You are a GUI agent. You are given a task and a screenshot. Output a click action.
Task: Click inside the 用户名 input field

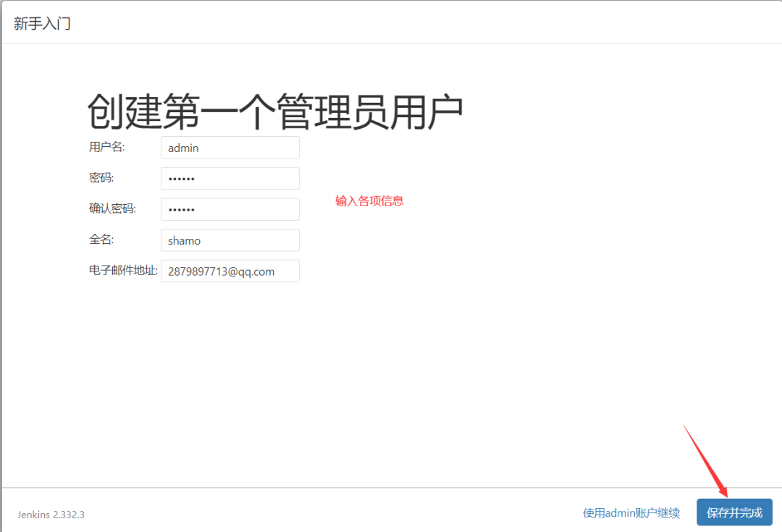pos(230,147)
